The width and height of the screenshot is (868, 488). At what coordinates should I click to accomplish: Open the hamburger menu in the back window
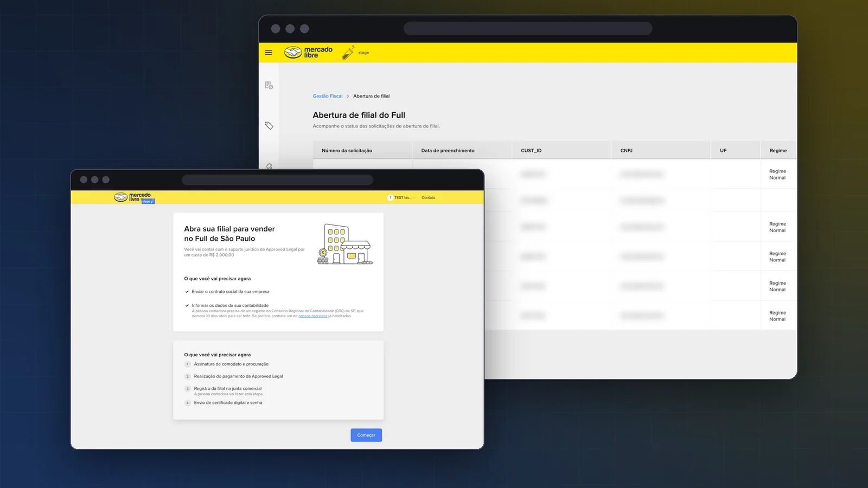click(x=268, y=53)
